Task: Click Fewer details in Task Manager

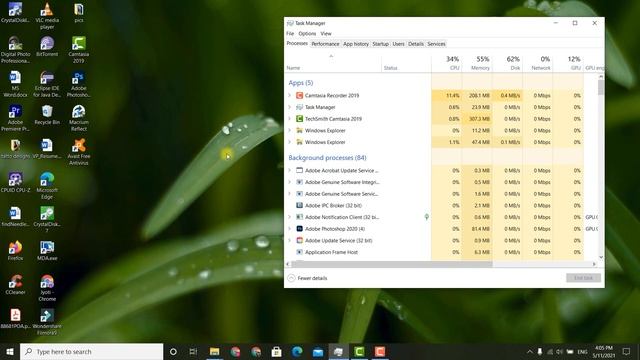Action: [x=308, y=278]
